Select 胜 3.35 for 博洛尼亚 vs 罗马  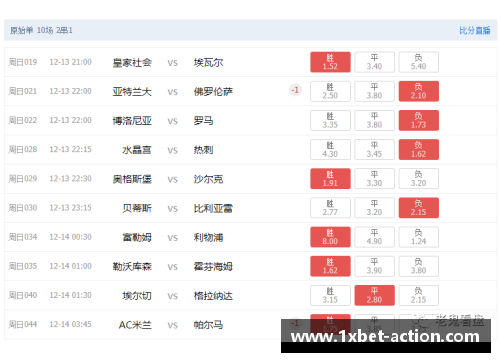[x=330, y=120]
